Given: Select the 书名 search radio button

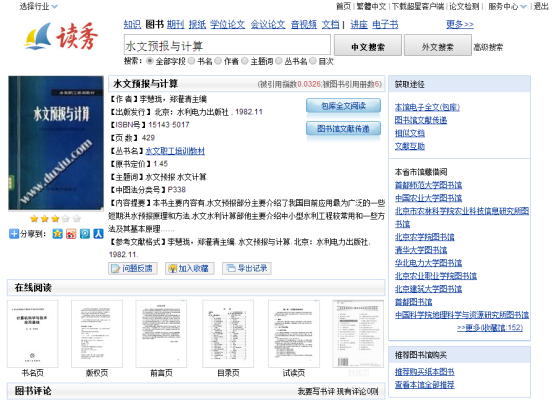Looking at the screenshot, I should pyautogui.click(x=191, y=61).
